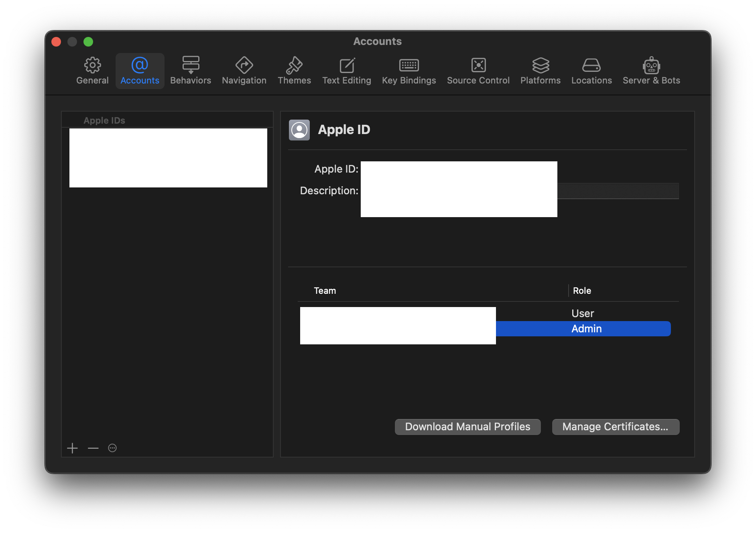Open the Key Bindings preferences
The image size is (756, 533).
pos(409,71)
